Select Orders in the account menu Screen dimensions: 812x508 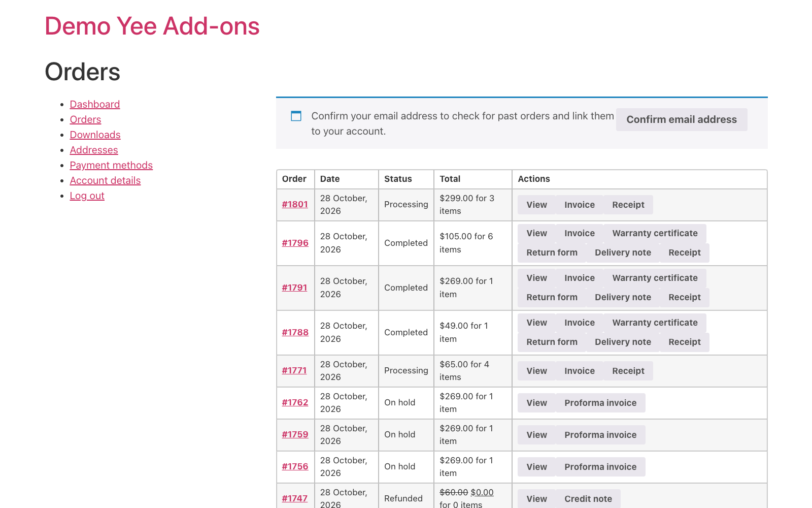(x=85, y=119)
